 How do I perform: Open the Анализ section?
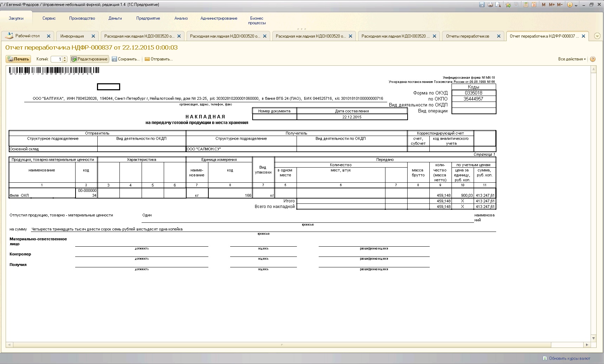click(x=181, y=18)
